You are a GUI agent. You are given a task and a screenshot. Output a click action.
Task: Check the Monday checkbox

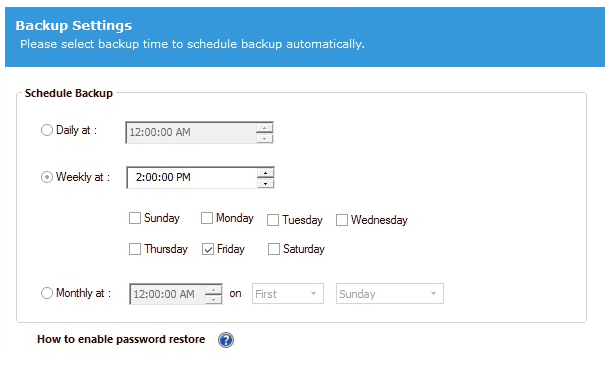pyautogui.click(x=207, y=218)
